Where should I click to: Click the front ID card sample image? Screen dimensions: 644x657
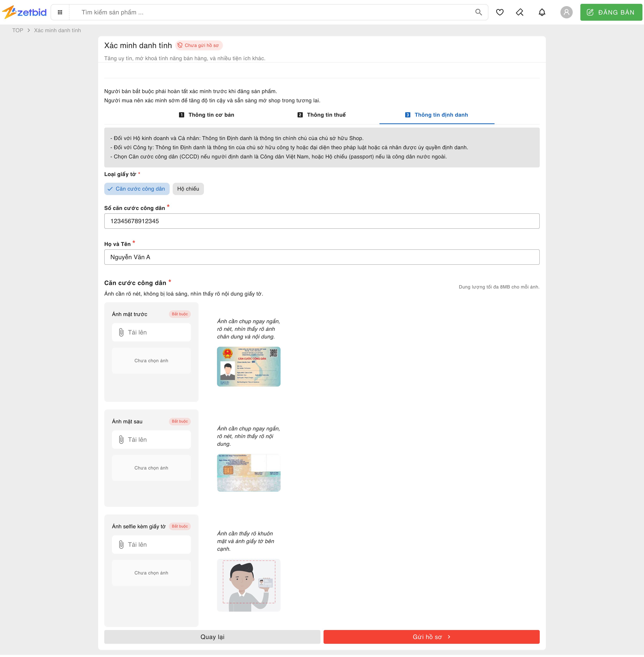tap(249, 367)
